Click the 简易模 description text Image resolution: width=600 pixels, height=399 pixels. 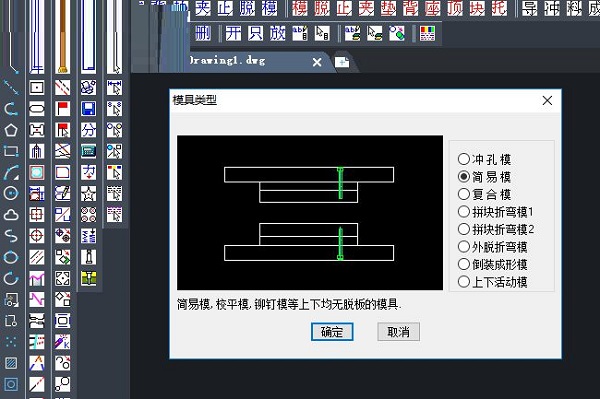(289, 305)
